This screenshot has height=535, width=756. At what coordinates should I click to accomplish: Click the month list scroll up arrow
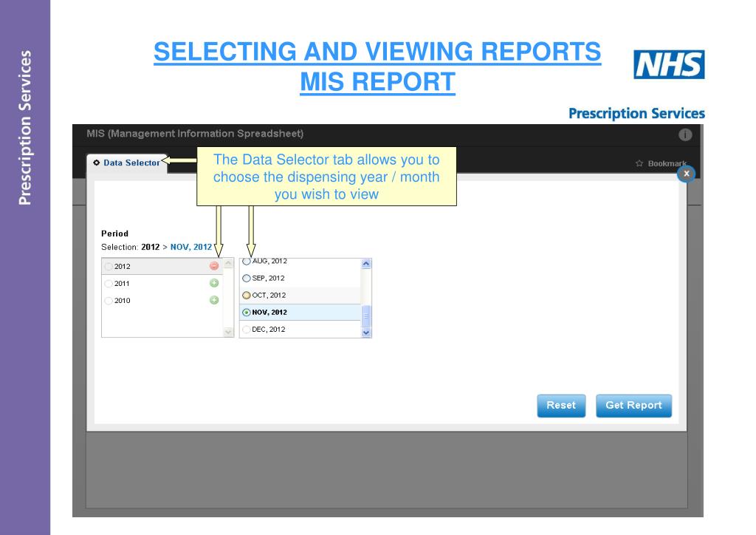[x=366, y=263]
